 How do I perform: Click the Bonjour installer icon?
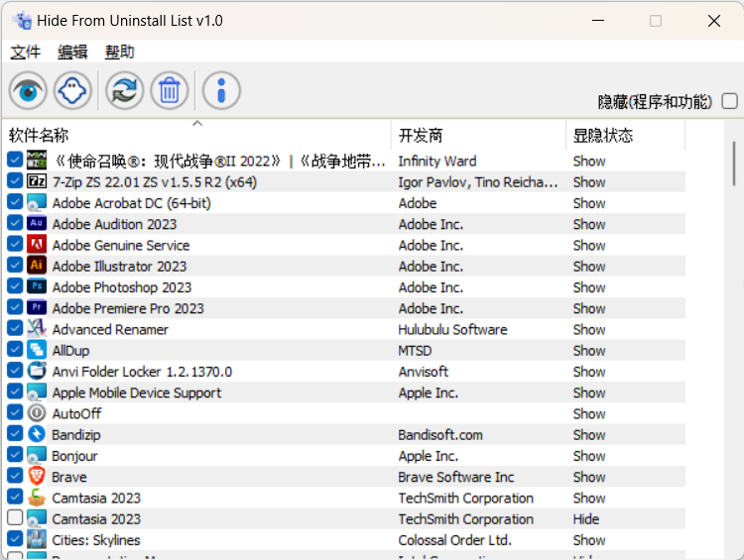[37, 455]
